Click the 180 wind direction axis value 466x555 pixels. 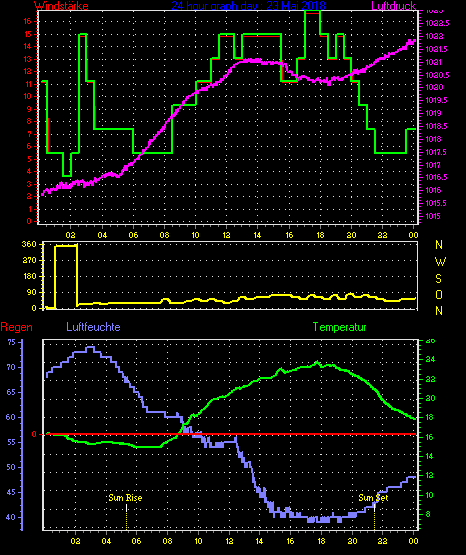29,276
